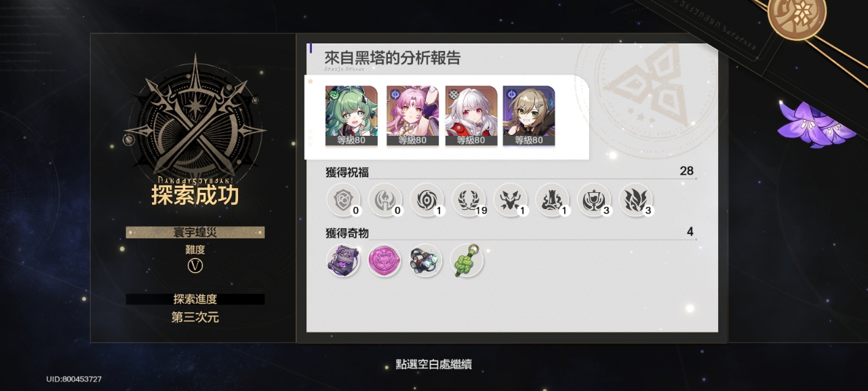Select the trophy-cup path blessing with 3

pos(594,200)
